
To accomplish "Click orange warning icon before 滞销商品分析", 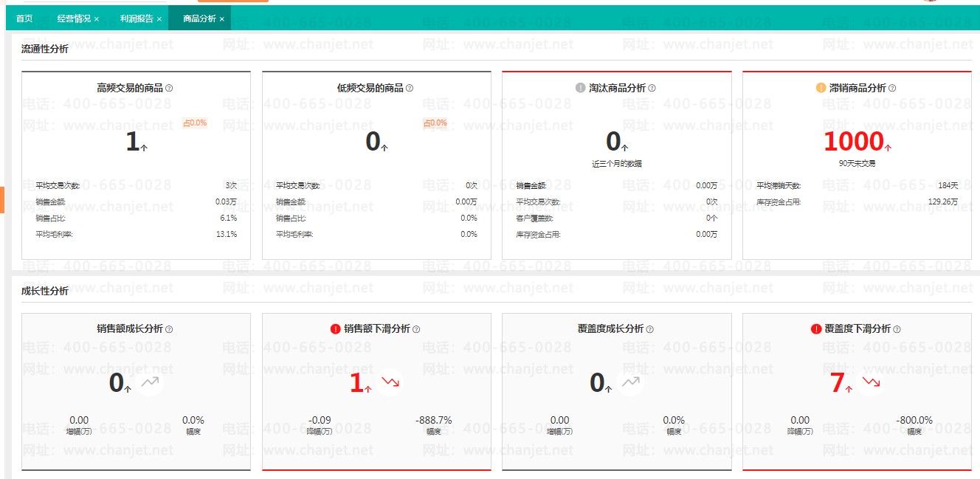I will (821, 88).
